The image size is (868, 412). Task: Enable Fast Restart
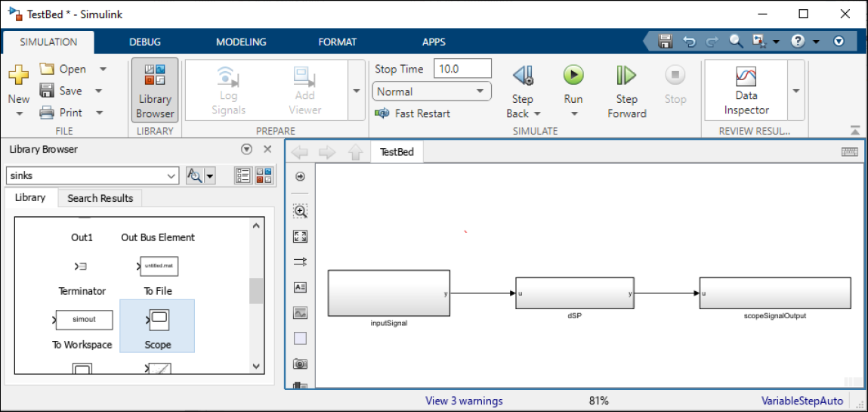click(x=413, y=113)
